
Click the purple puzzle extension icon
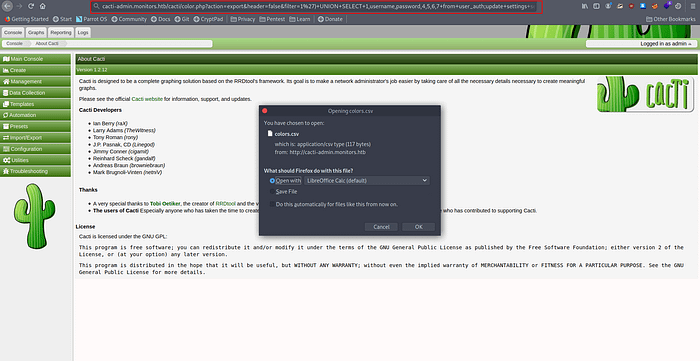click(x=667, y=5)
